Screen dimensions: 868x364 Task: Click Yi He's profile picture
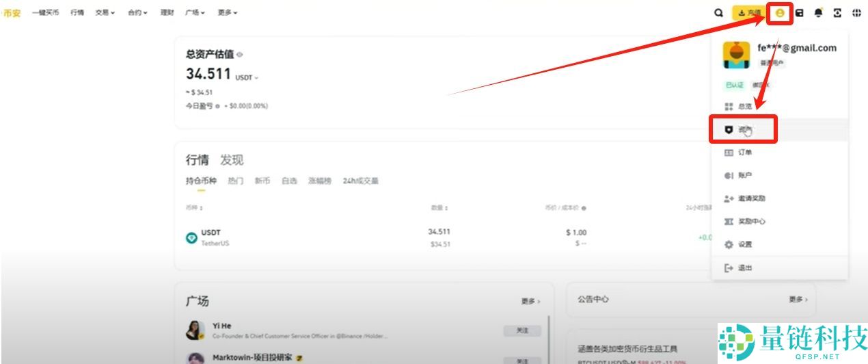(195, 330)
